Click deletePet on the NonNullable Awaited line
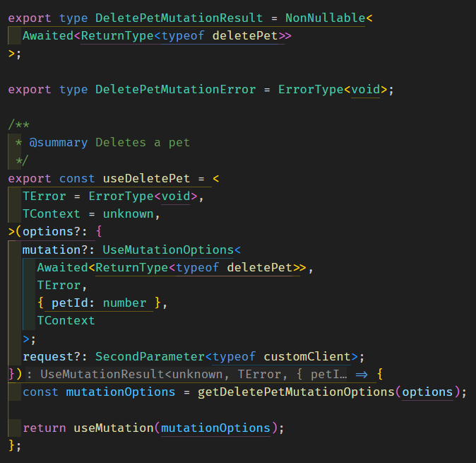Screen dimensions: 476x463 click(245, 36)
